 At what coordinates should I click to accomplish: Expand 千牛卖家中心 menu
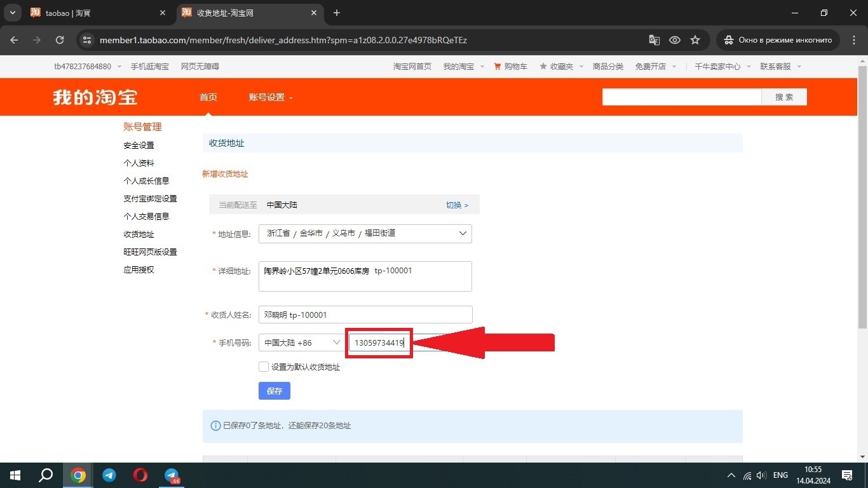[x=722, y=66]
